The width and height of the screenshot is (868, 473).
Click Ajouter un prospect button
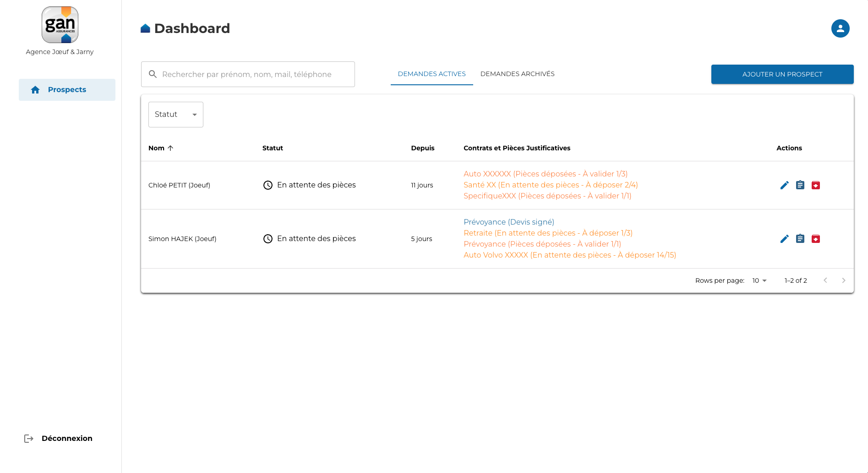(x=782, y=74)
